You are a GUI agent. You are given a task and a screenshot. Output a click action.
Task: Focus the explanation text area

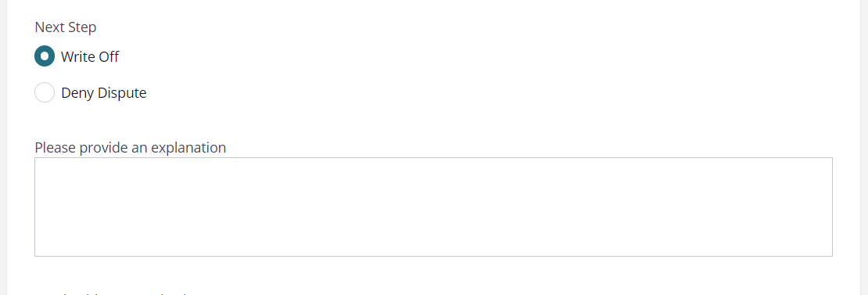[433, 207]
